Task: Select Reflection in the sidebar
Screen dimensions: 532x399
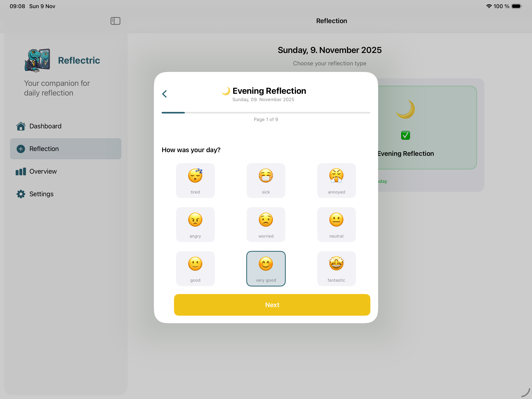Action: click(66, 149)
